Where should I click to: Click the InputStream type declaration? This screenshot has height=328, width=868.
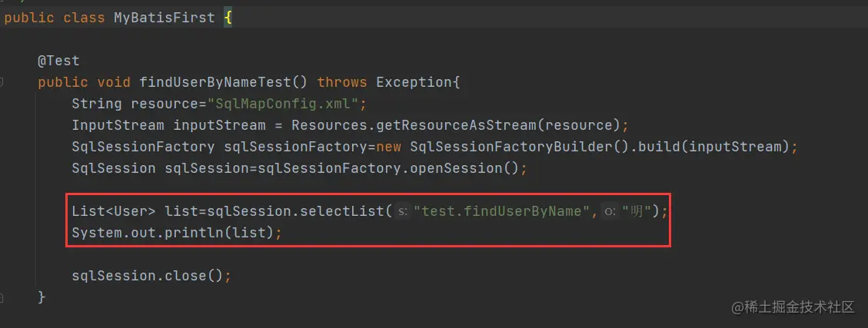tap(118, 125)
